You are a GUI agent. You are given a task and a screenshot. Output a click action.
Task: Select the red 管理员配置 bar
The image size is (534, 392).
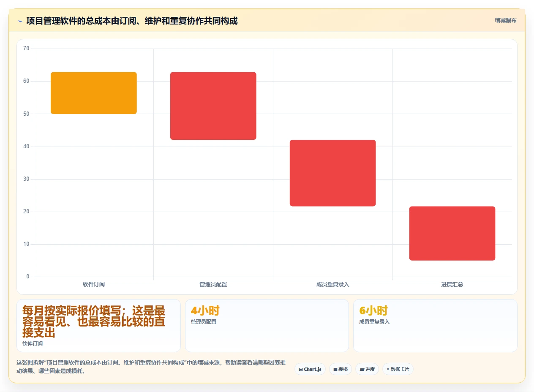(213, 106)
